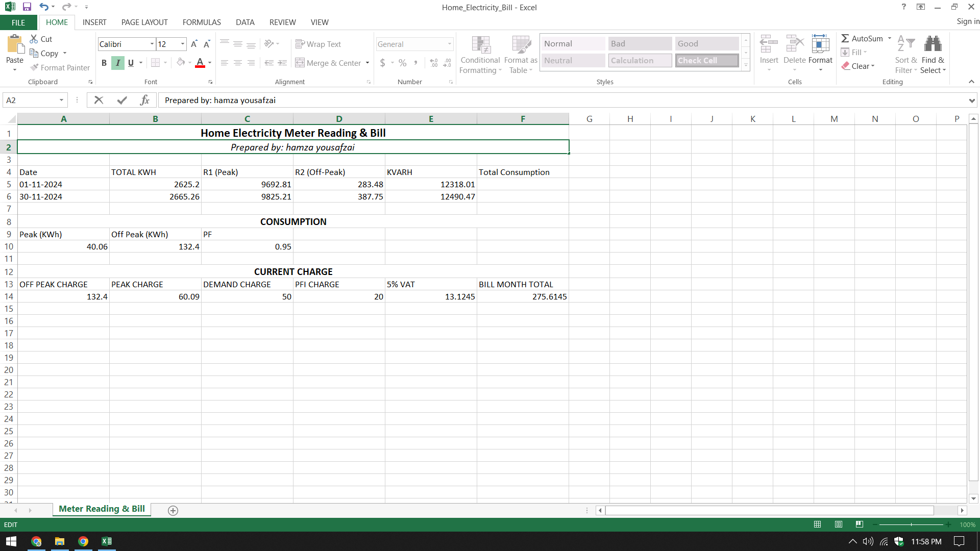Apply the Good cell style
The width and height of the screenshot is (980, 551).
tap(707, 44)
